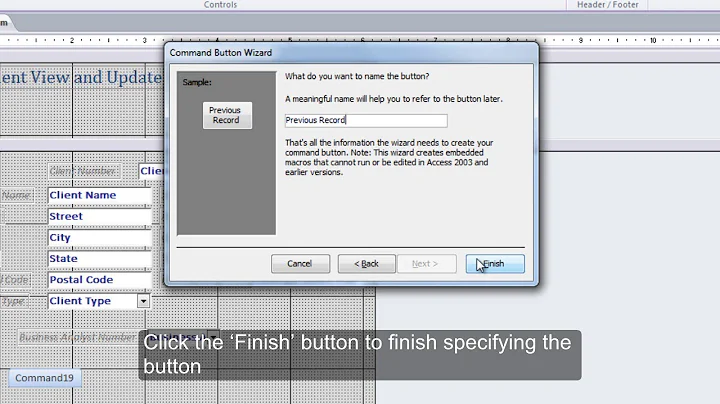Select the Postal Code field
This screenshot has width=720, height=404.
tap(100, 280)
